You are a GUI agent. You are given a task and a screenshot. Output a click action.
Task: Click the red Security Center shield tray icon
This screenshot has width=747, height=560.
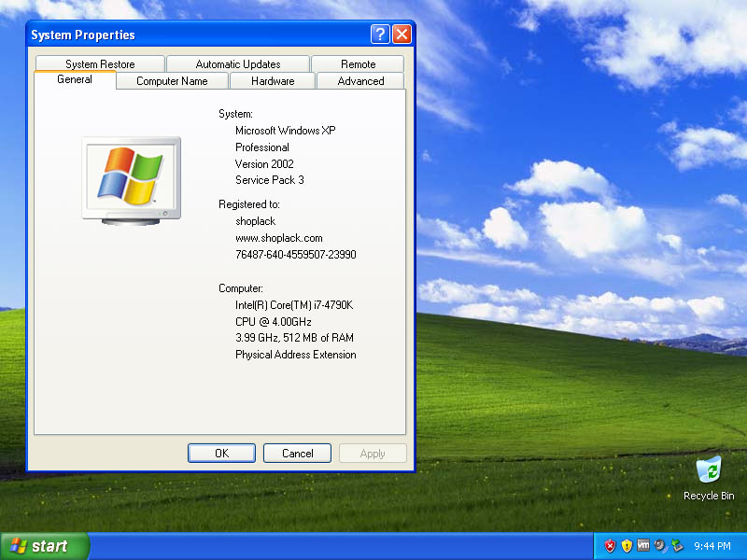pyautogui.click(x=610, y=546)
